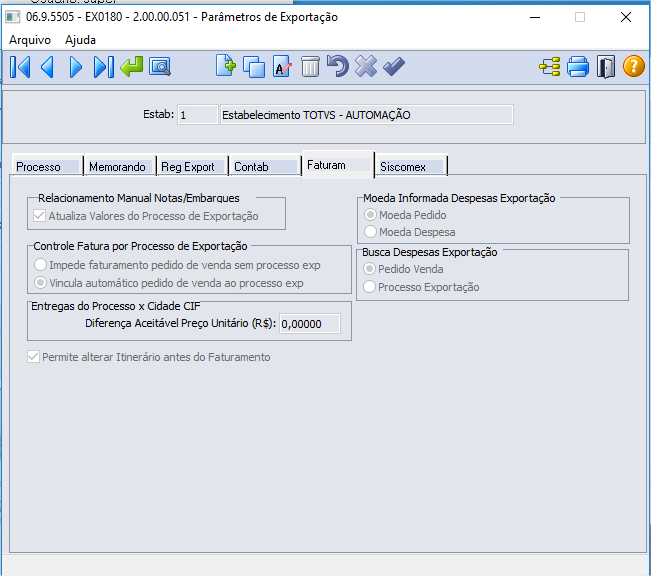Copy the current record icon
The image size is (651, 576).
(254, 66)
